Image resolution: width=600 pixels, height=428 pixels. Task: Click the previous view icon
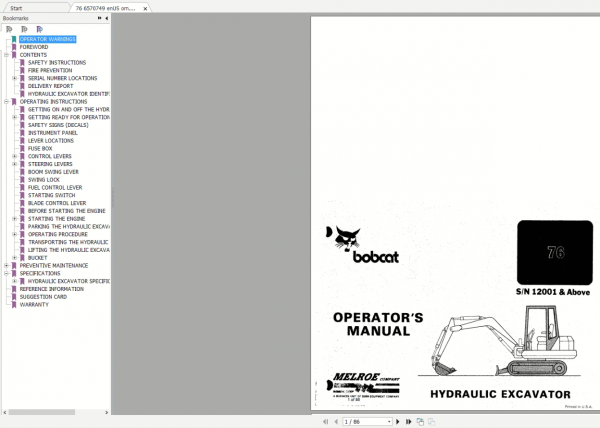tap(420, 421)
